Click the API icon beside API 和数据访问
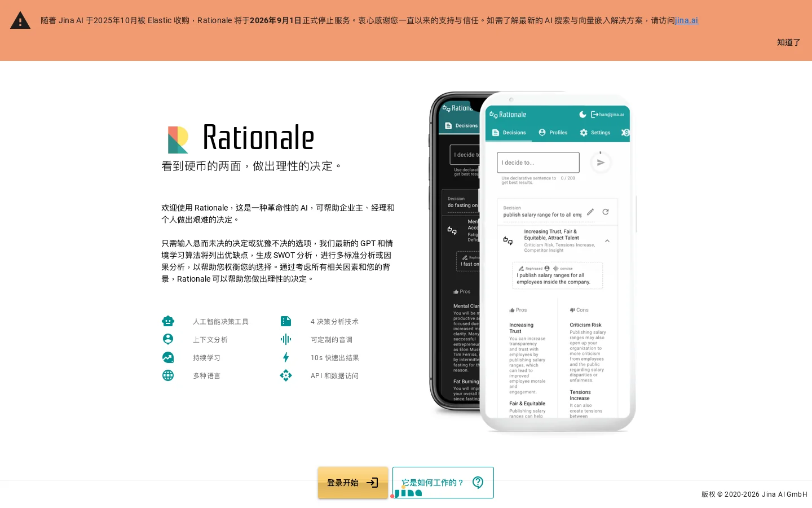Viewport: 812px width, 508px height. tap(286, 375)
